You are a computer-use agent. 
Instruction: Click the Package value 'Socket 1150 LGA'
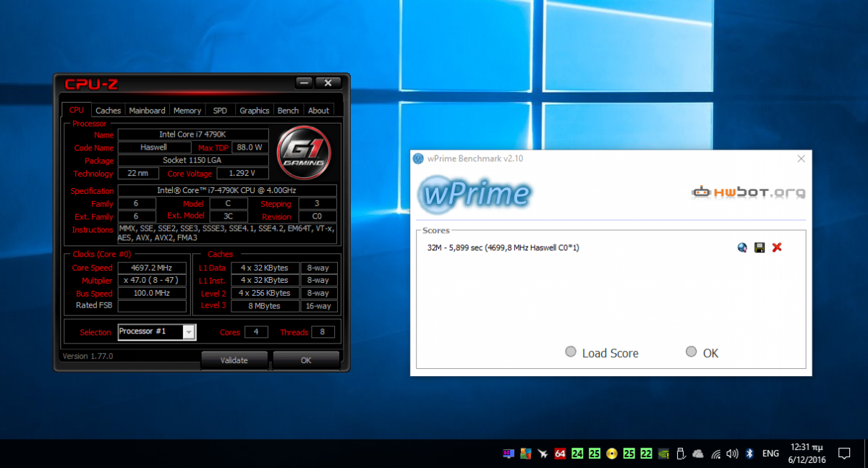click(193, 161)
